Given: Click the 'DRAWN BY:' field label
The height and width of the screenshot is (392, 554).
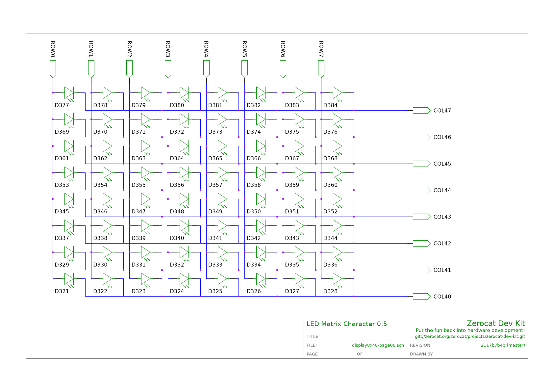Looking at the screenshot, I should pyautogui.click(x=422, y=354).
